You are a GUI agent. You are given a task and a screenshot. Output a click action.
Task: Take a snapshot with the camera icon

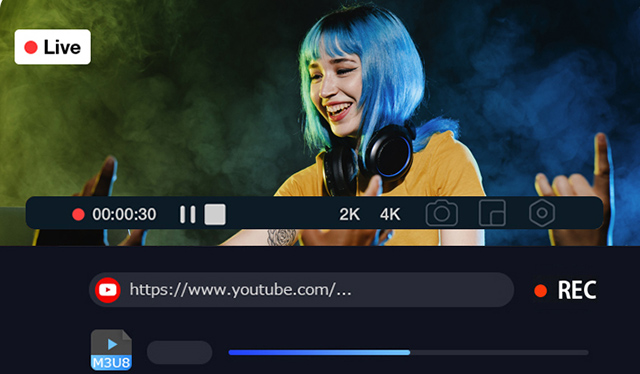pos(442,213)
